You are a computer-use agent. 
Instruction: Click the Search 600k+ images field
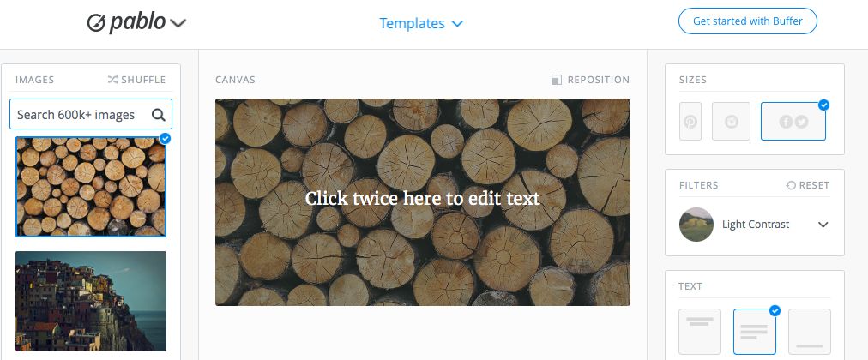pyautogui.click(x=91, y=115)
